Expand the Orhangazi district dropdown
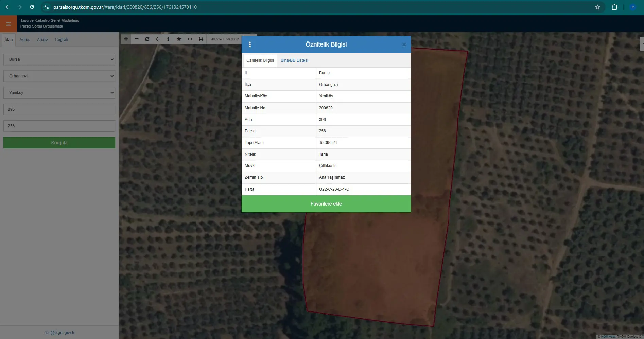The width and height of the screenshot is (644, 339). [59, 76]
